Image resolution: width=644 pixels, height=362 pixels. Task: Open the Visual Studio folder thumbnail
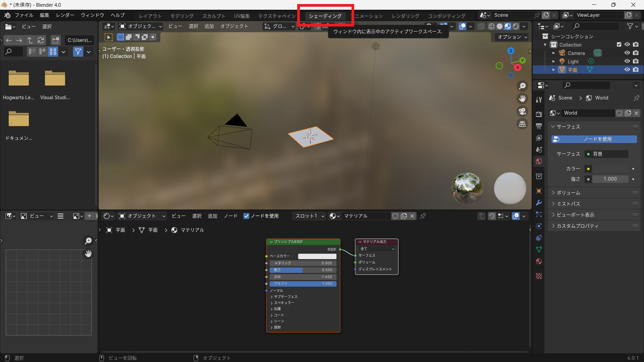click(55, 79)
